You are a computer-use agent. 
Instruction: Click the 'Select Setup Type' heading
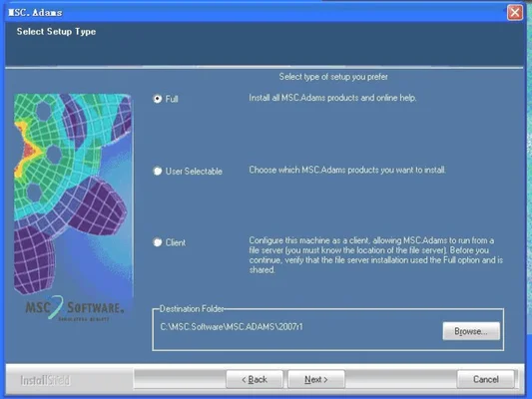tap(56, 32)
